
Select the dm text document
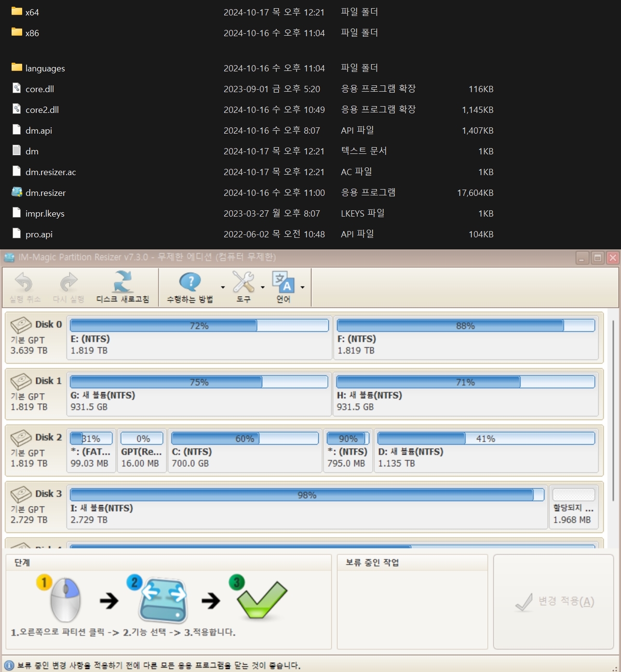pyautogui.click(x=32, y=151)
